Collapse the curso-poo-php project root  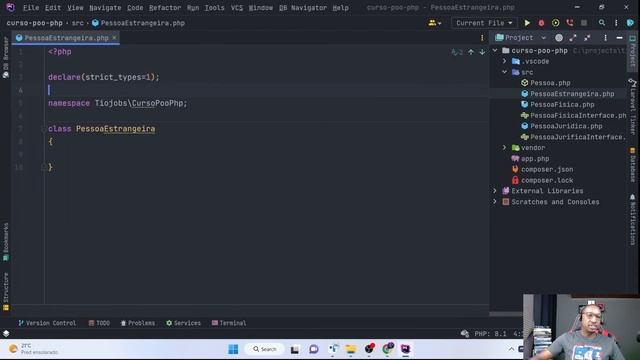pyautogui.click(x=495, y=51)
